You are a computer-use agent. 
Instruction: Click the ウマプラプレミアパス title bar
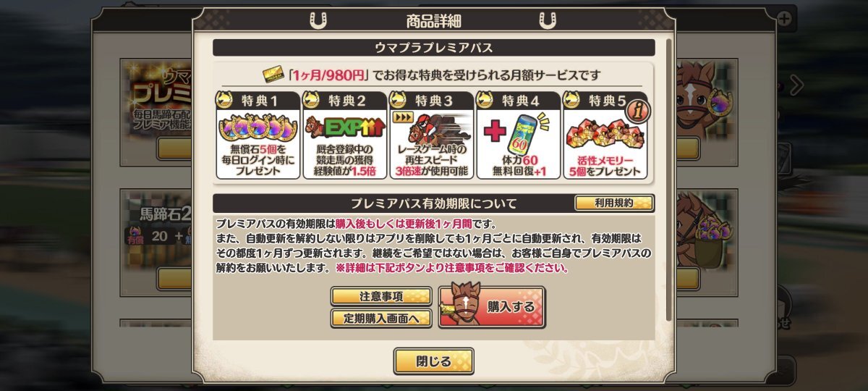pyautogui.click(x=434, y=48)
